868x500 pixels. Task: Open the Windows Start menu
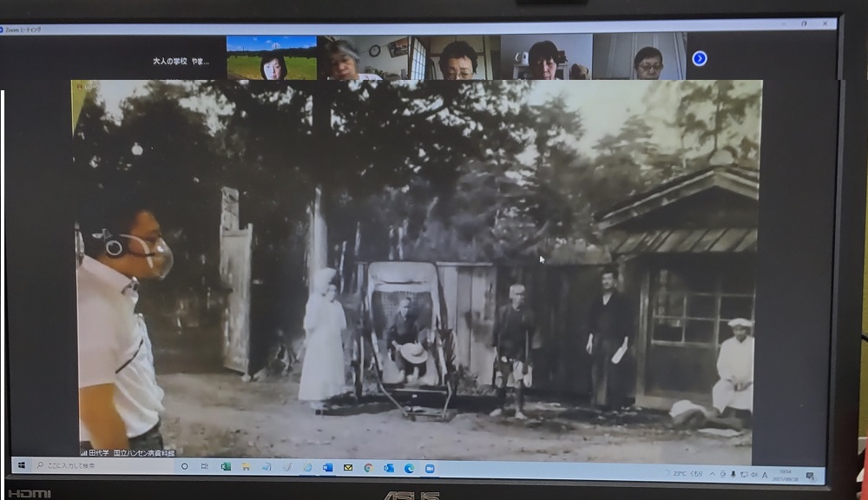pyautogui.click(x=19, y=465)
